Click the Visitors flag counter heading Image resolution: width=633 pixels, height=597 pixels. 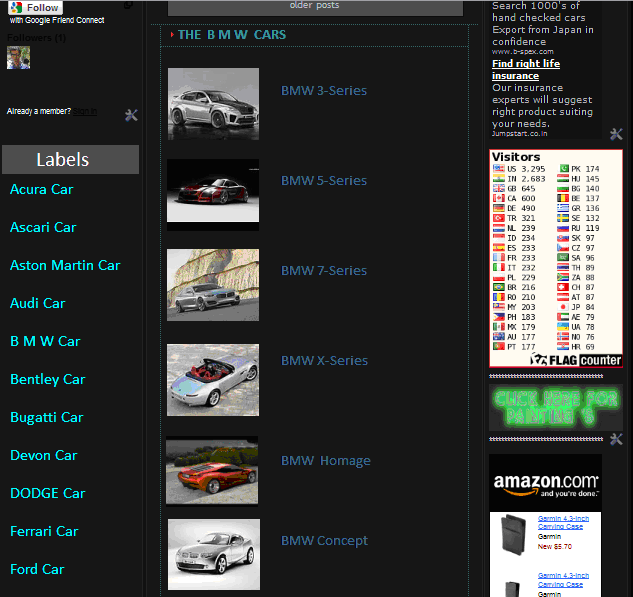516,157
